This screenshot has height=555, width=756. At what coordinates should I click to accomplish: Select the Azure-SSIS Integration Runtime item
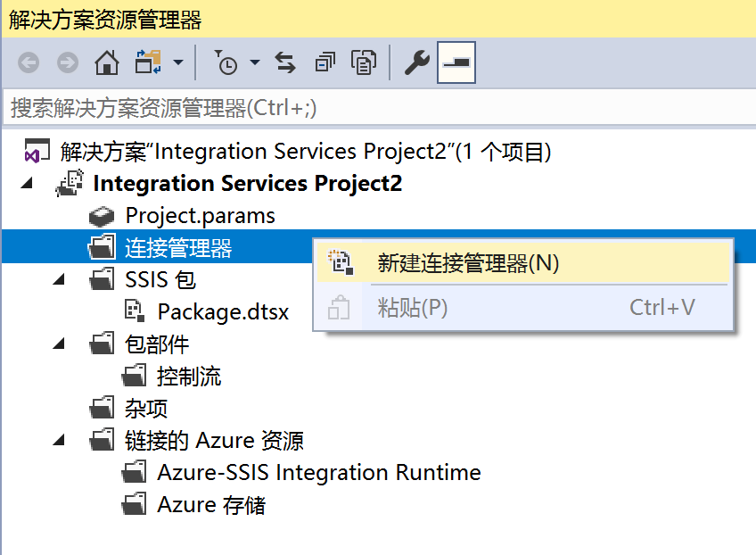pos(318,473)
